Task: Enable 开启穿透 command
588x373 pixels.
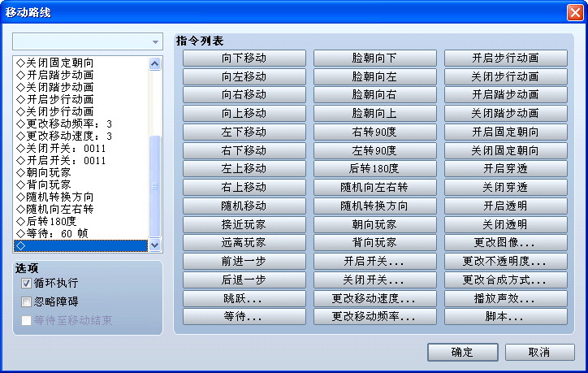Action: pyautogui.click(x=506, y=168)
